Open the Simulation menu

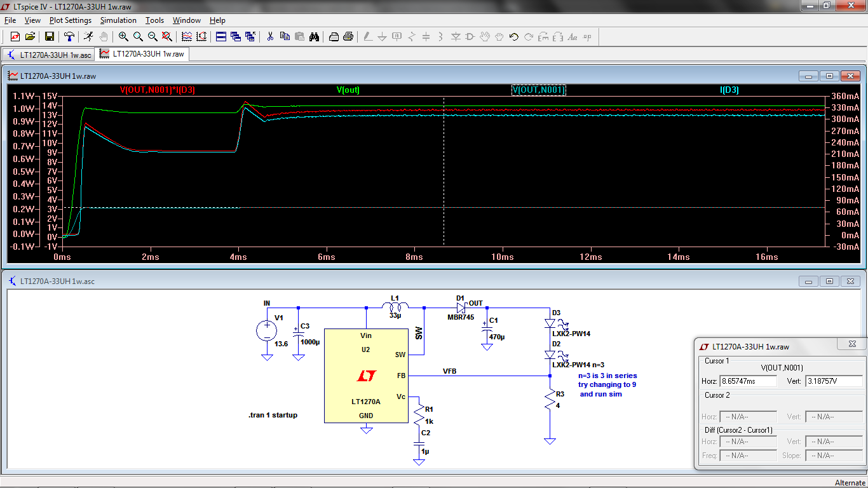click(118, 20)
